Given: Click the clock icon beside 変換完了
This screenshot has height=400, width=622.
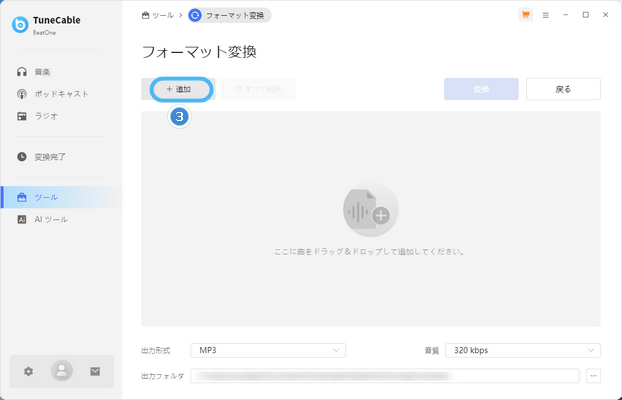Looking at the screenshot, I should [x=22, y=157].
